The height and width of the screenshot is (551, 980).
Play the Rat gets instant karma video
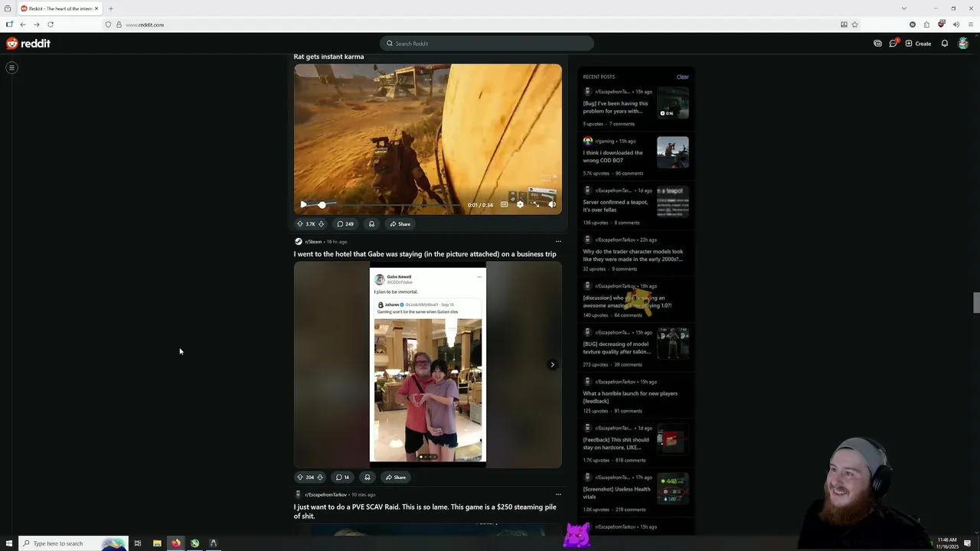(303, 204)
